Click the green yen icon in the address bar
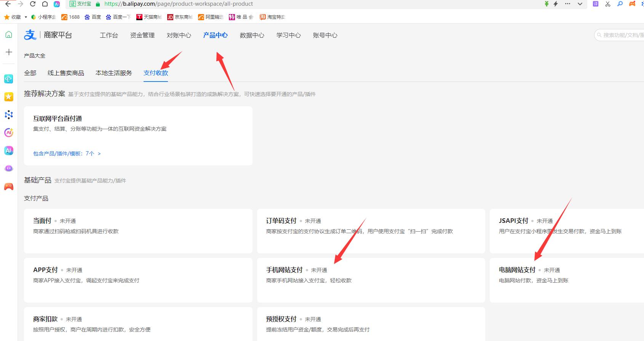This screenshot has height=341, width=644. click(547, 4)
